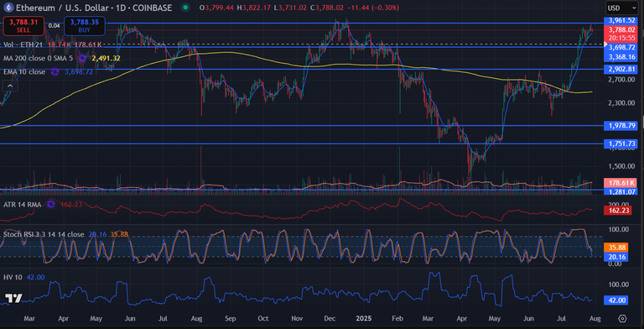Open the USD currency dropdown

(x=622, y=8)
